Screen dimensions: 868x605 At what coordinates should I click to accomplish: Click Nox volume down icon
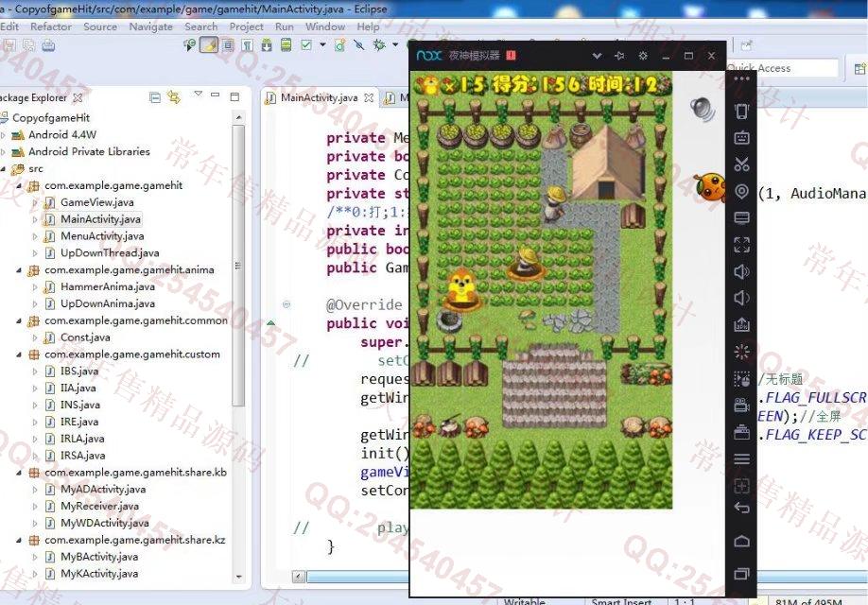742,298
